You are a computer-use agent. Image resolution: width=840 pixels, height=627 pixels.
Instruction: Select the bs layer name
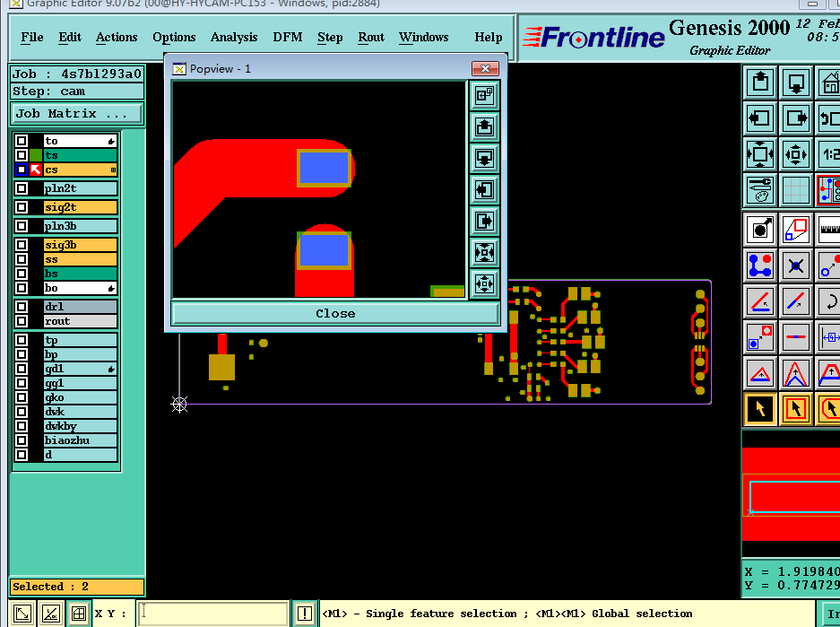point(80,274)
